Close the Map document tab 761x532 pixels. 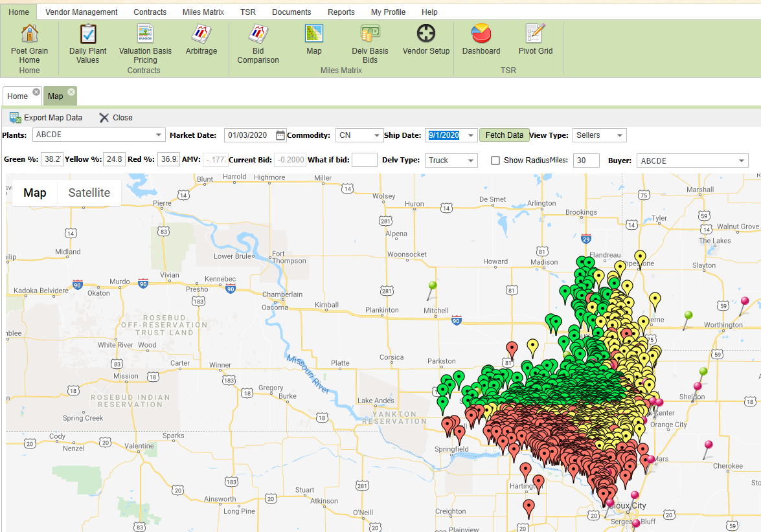[71, 92]
